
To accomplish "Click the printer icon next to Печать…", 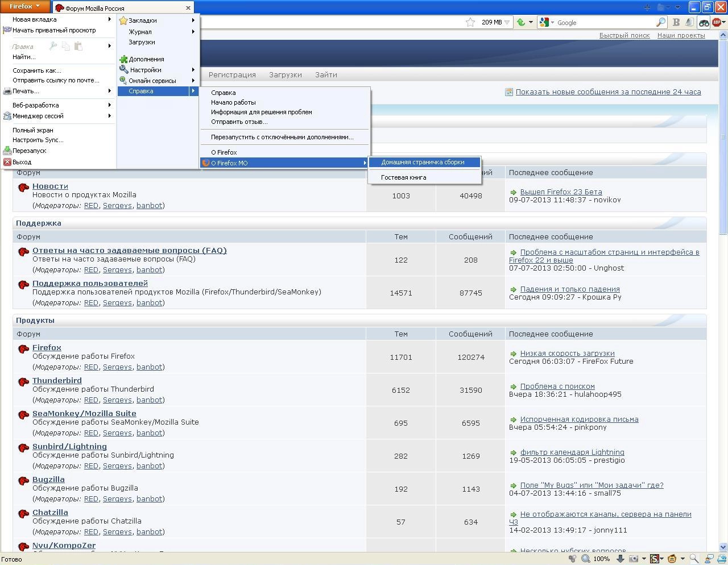I will (7, 91).
